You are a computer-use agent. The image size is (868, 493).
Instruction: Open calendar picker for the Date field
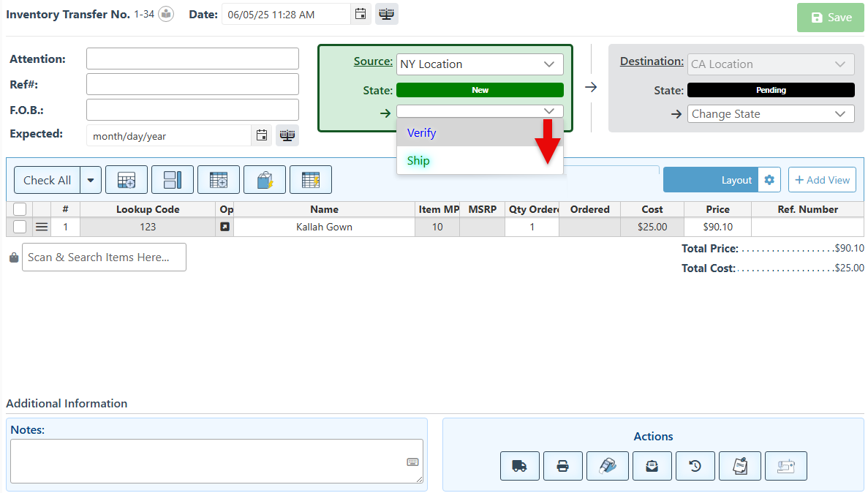(x=360, y=15)
